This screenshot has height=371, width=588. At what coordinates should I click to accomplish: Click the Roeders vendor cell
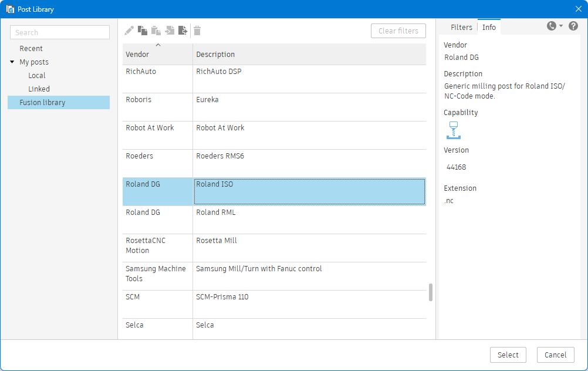[x=157, y=164]
